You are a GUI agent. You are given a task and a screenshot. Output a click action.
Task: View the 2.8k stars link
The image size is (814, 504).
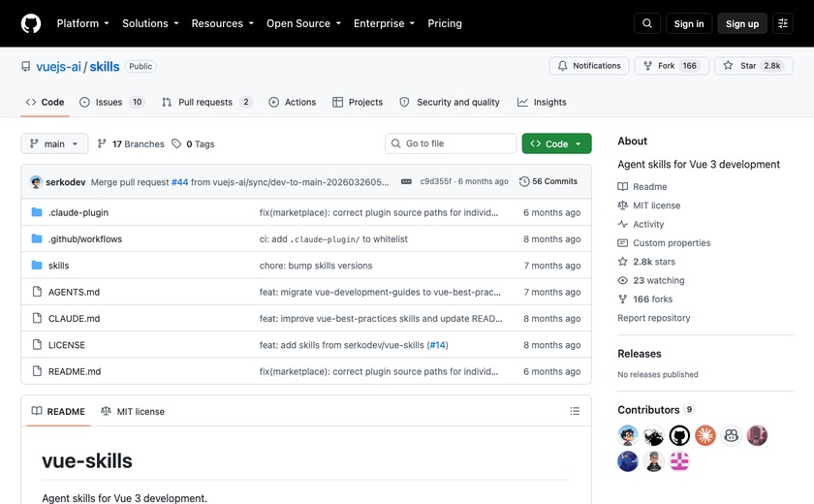(x=646, y=261)
